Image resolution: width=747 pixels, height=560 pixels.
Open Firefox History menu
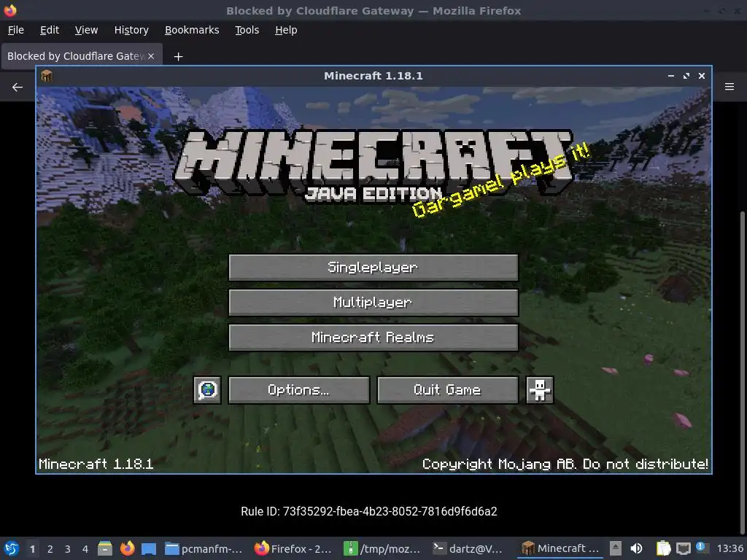131,30
